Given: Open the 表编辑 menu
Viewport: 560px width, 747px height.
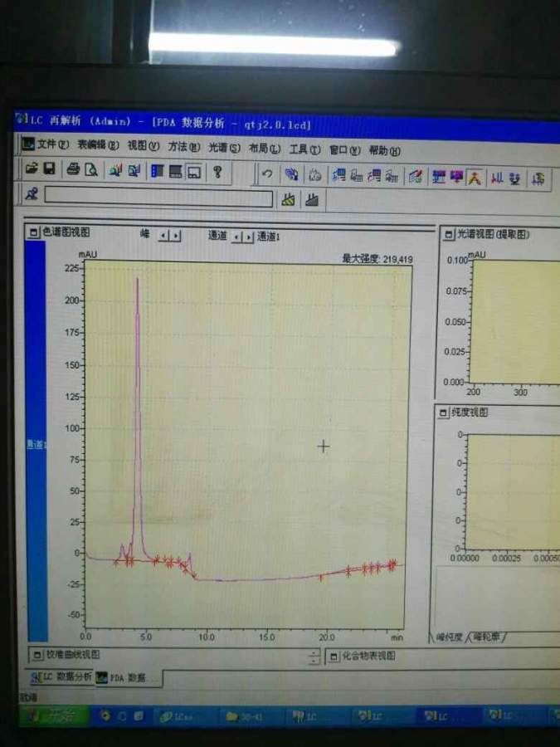Looking at the screenshot, I should (98, 144).
